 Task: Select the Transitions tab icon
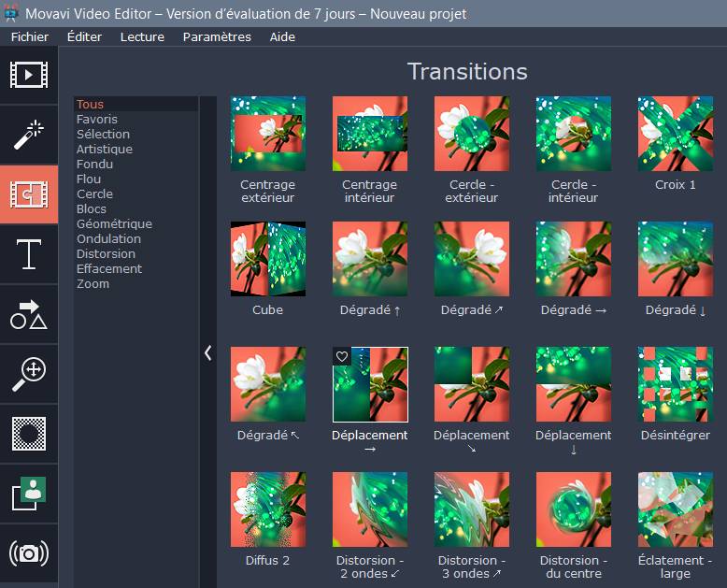[x=29, y=194]
